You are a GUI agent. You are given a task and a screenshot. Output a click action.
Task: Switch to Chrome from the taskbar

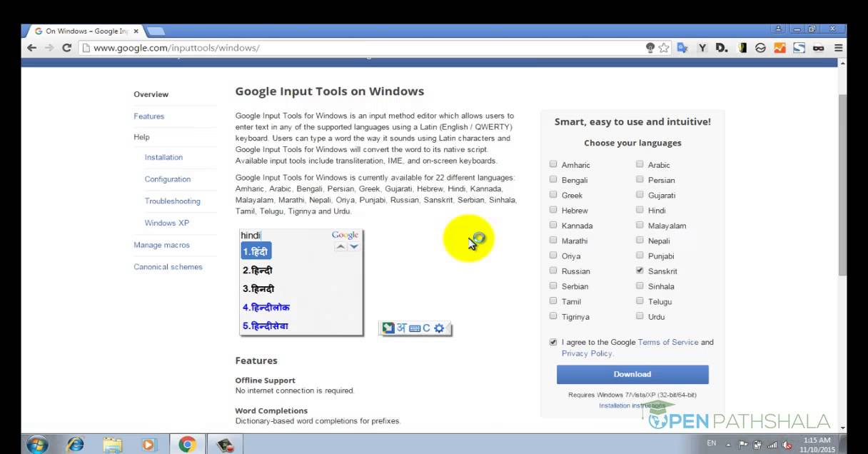[x=187, y=445]
